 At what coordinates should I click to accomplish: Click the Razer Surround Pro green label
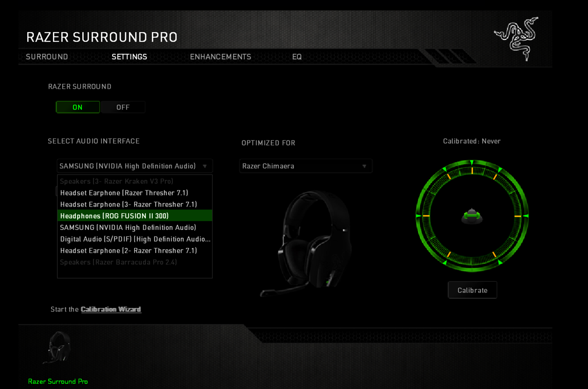click(58, 381)
